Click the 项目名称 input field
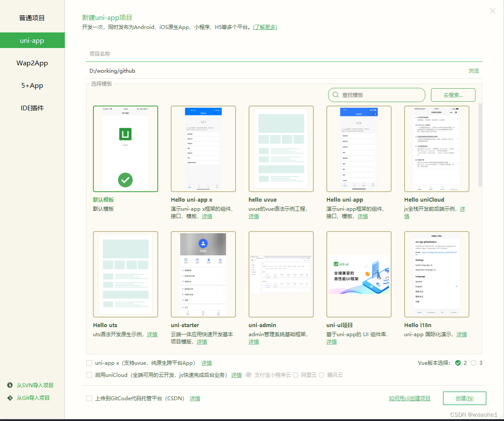The image size is (504, 421). pyautogui.click(x=284, y=54)
